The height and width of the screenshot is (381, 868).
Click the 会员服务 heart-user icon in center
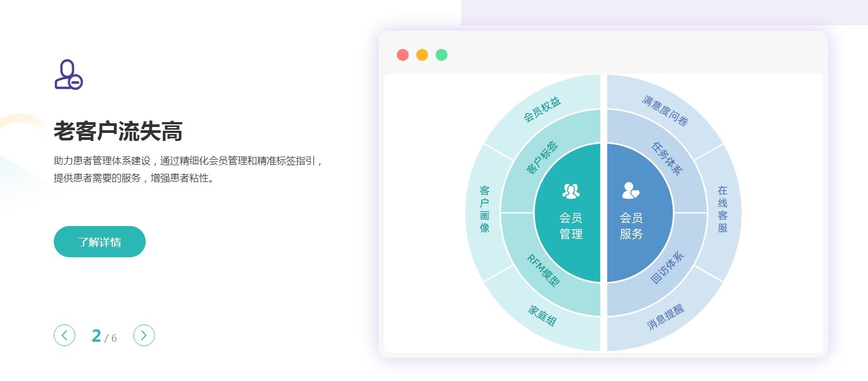(631, 190)
